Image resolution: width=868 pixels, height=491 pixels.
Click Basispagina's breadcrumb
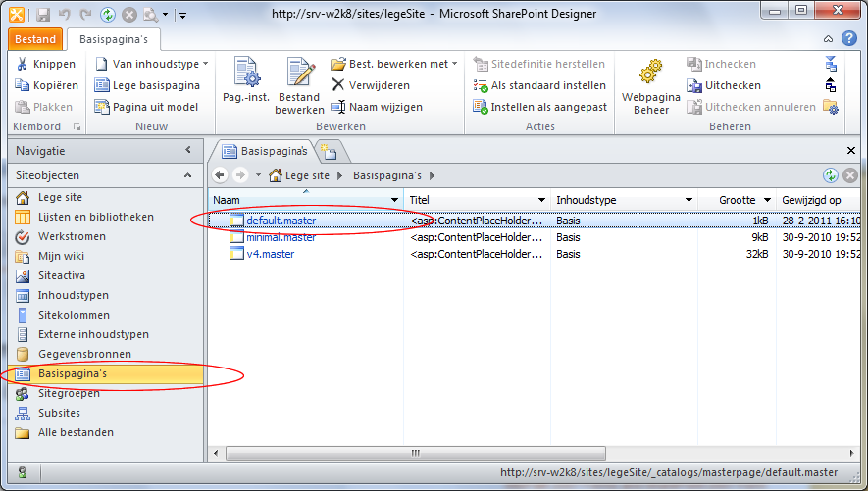click(387, 175)
